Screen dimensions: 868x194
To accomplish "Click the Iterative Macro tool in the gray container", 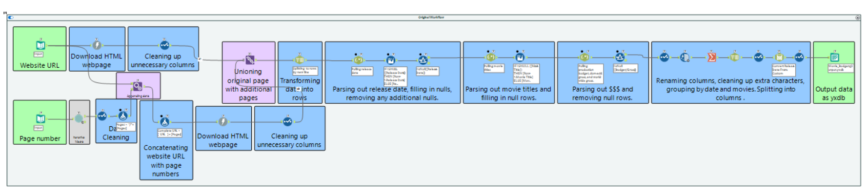I will 79,118.
